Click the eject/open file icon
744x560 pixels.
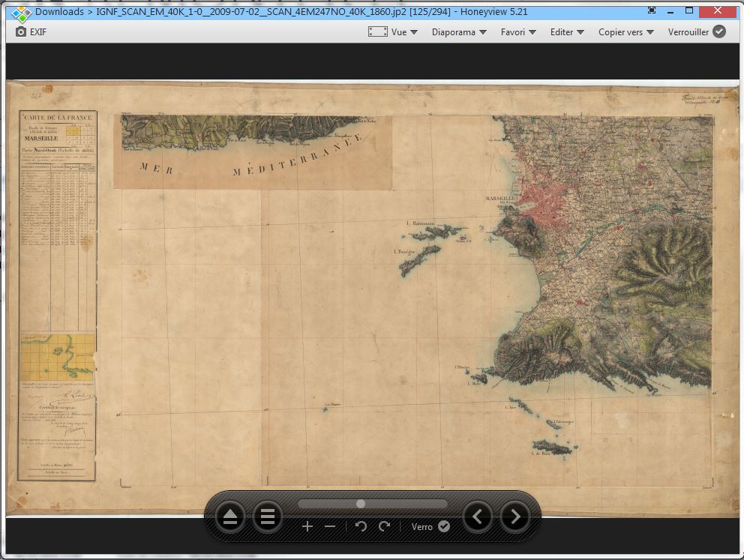[x=230, y=517]
